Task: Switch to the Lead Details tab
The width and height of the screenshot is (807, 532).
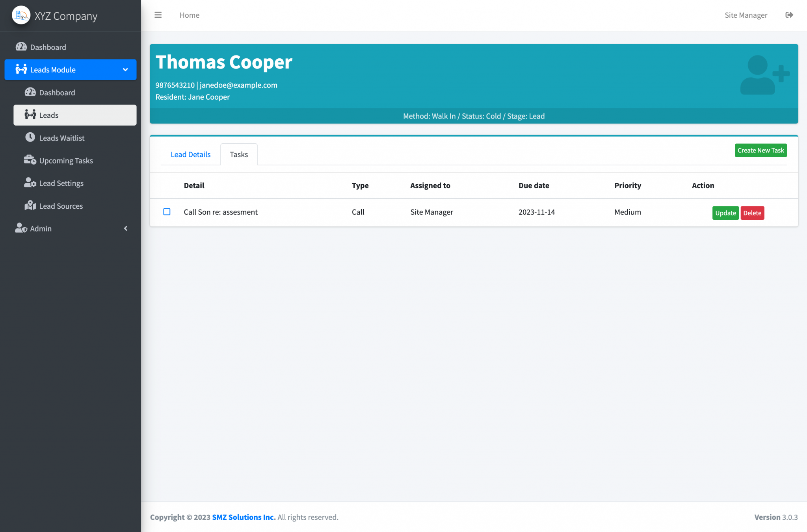Action: tap(190, 154)
